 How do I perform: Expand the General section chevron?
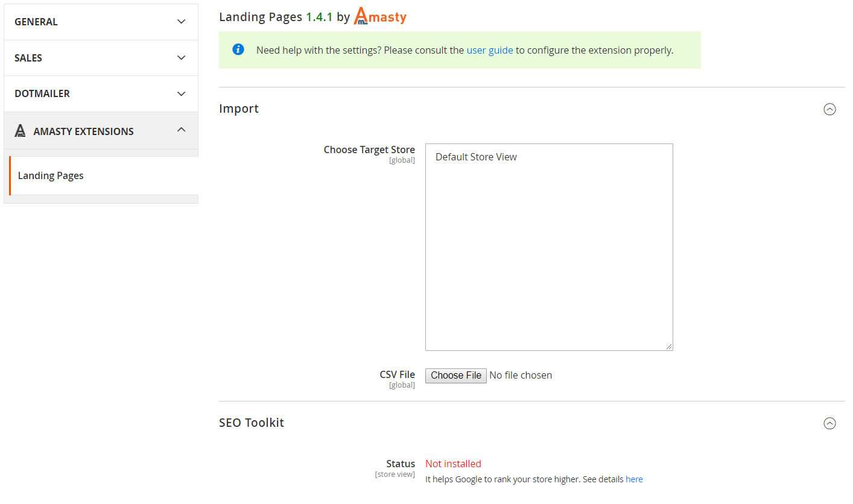tap(181, 22)
